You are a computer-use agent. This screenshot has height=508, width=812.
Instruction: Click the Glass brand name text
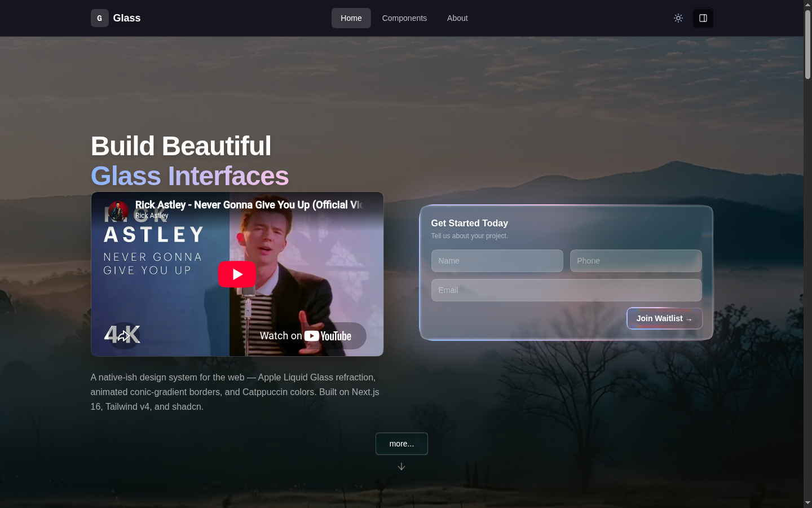point(127,18)
